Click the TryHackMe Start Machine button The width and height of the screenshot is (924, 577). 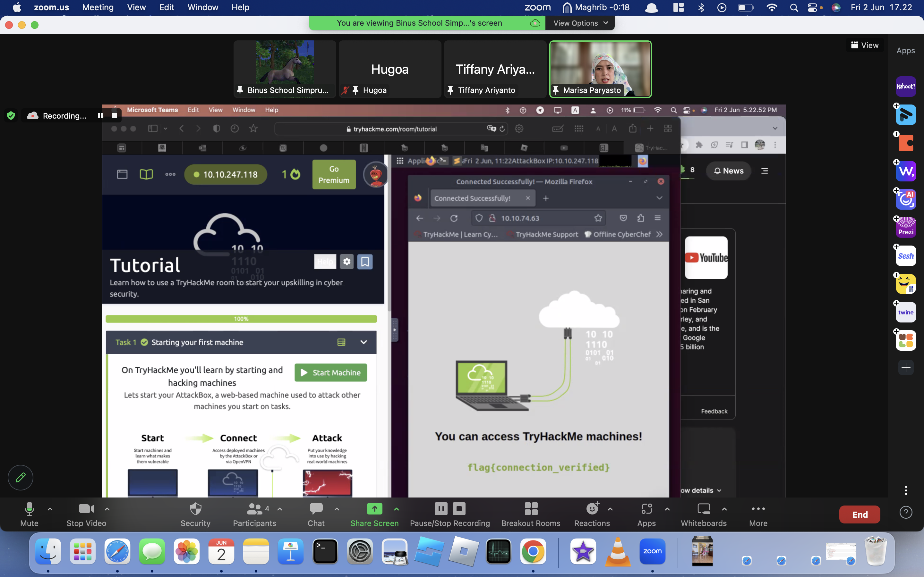(x=330, y=372)
